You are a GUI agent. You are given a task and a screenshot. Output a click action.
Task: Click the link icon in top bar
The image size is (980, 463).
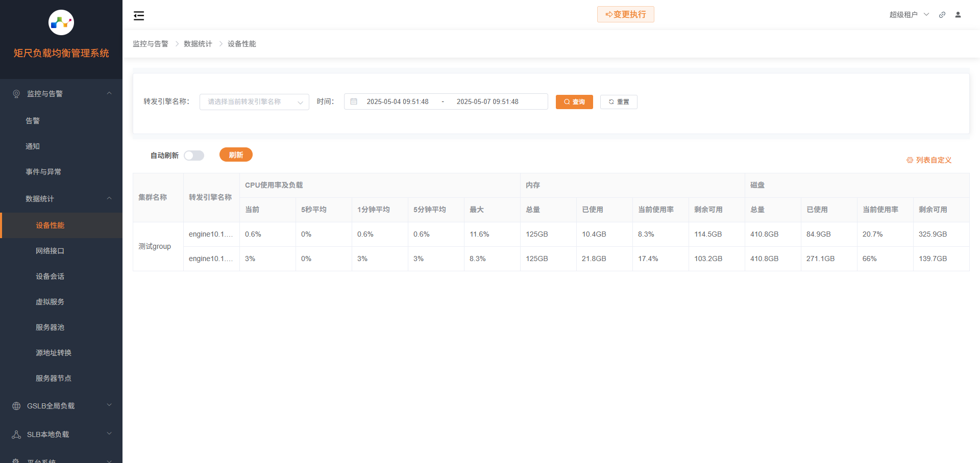(942, 15)
